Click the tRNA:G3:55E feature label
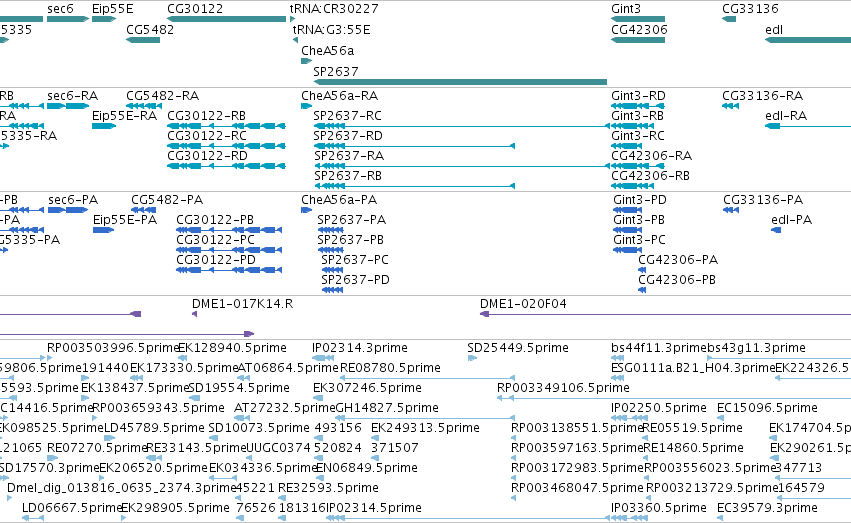 (x=332, y=29)
